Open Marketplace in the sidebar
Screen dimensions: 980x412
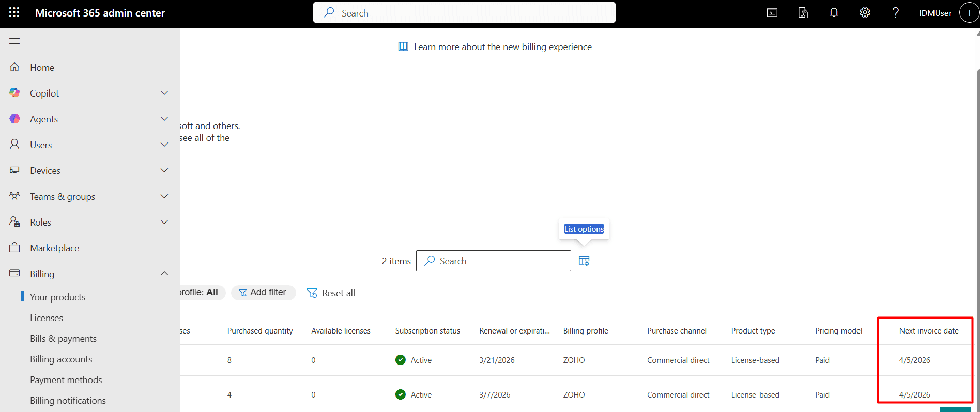tap(54, 248)
